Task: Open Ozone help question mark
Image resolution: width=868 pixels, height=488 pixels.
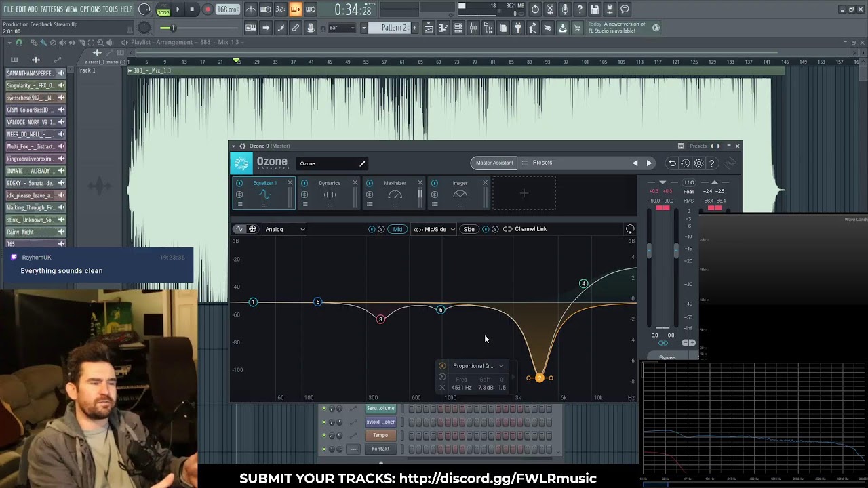Action: (x=711, y=163)
